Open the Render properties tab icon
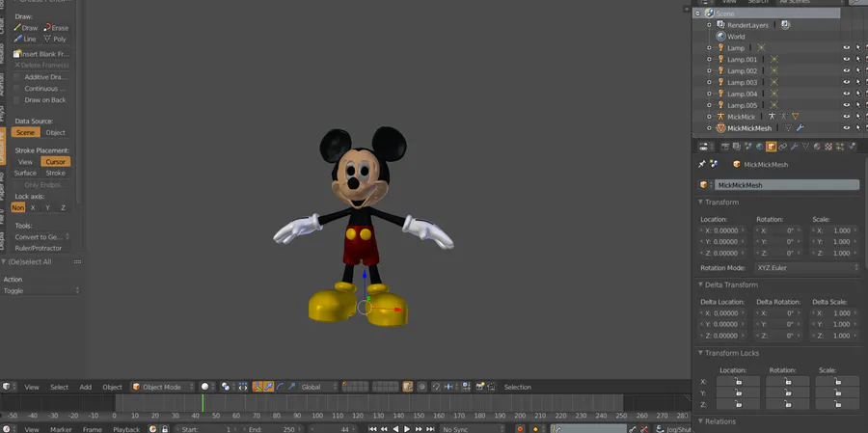868x433 pixels. [x=725, y=147]
